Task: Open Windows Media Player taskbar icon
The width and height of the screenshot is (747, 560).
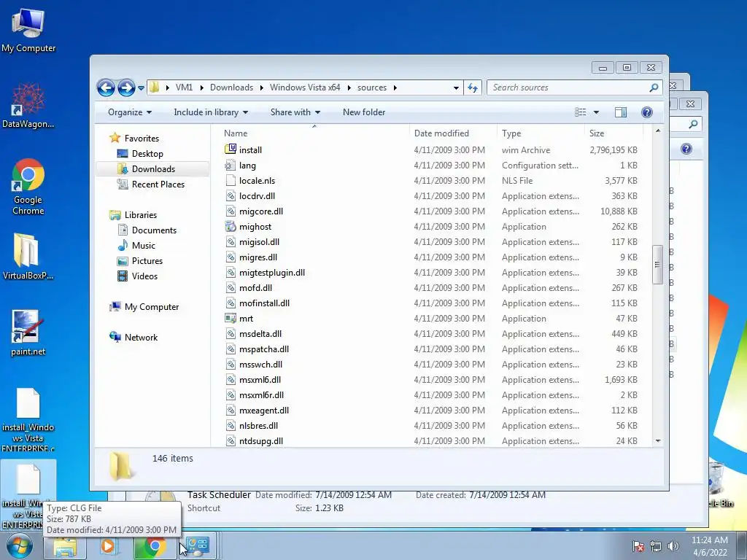Action: 108,546
